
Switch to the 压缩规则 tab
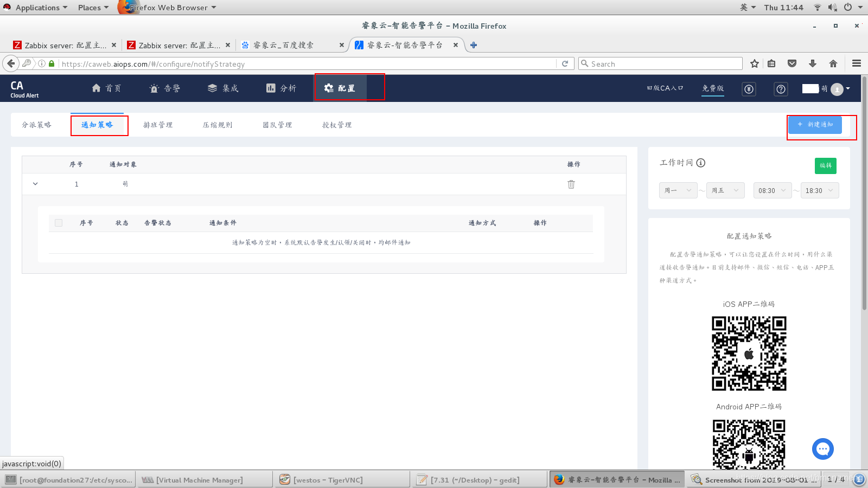(x=218, y=125)
